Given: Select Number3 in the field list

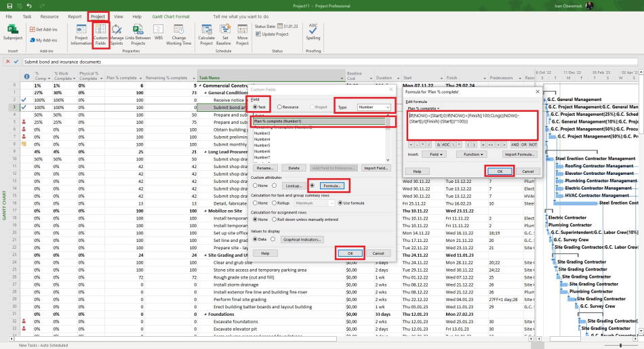Looking at the screenshot, I should pyautogui.click(x=262, y=133).
